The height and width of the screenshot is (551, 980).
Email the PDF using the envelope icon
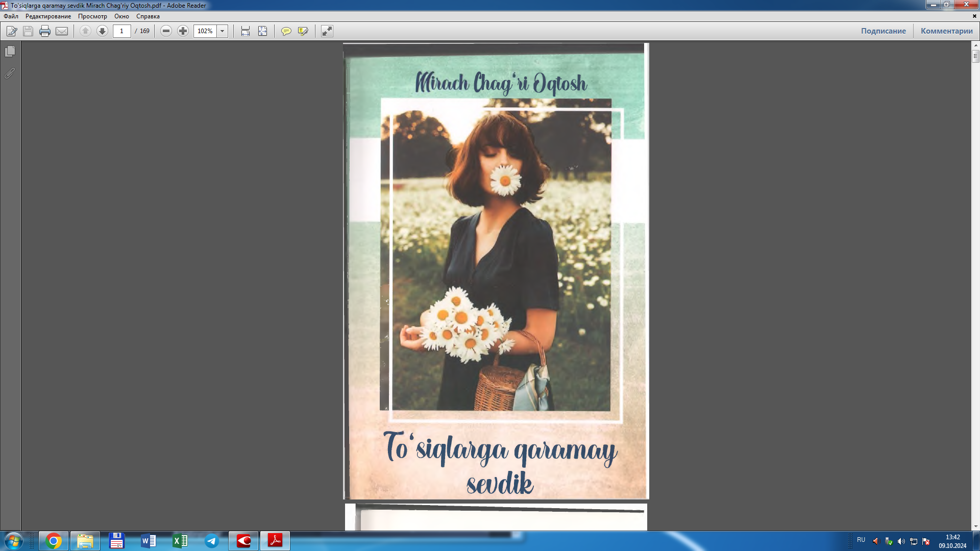click(x=62, y=31)
